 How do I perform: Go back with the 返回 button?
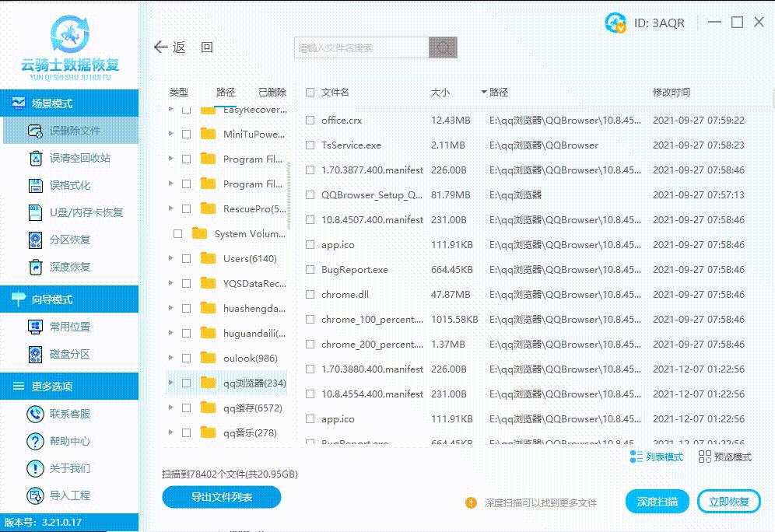(184, 47)
